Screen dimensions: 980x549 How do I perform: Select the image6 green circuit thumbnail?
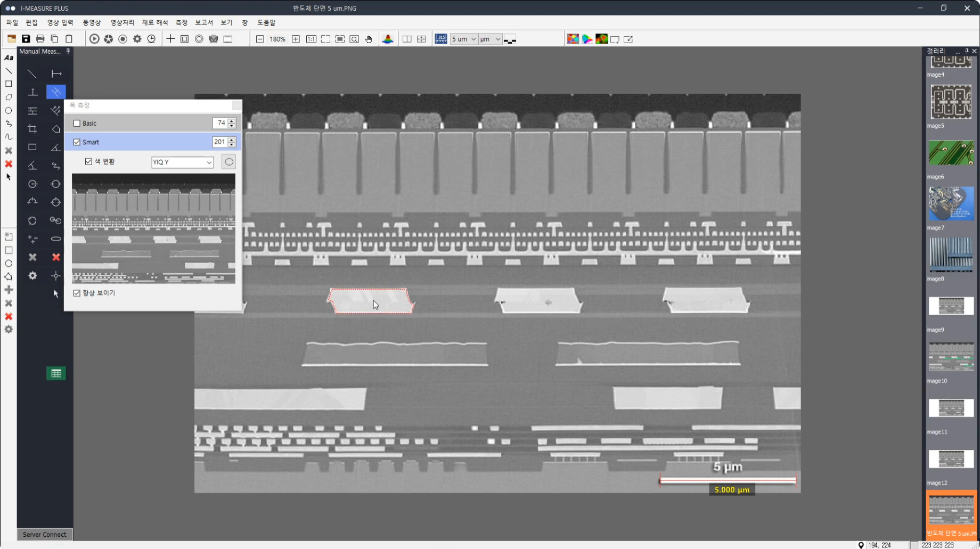point(951,153)
